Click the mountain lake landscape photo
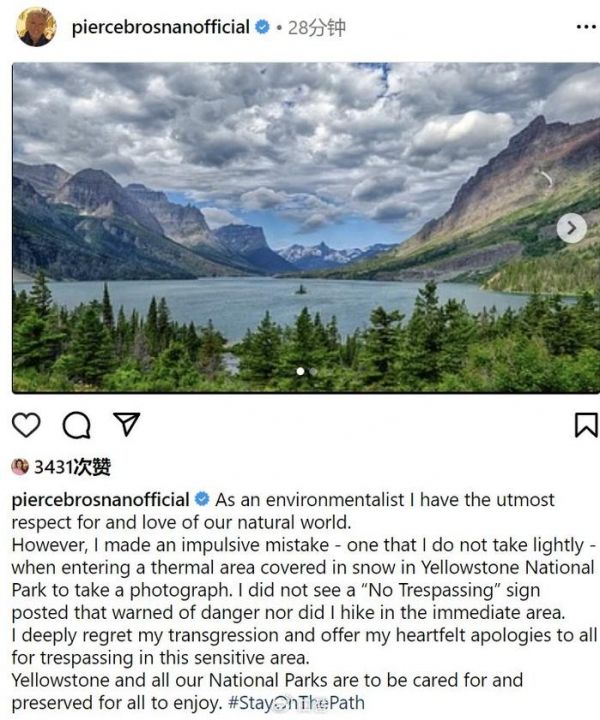 [x=306, y=228]
